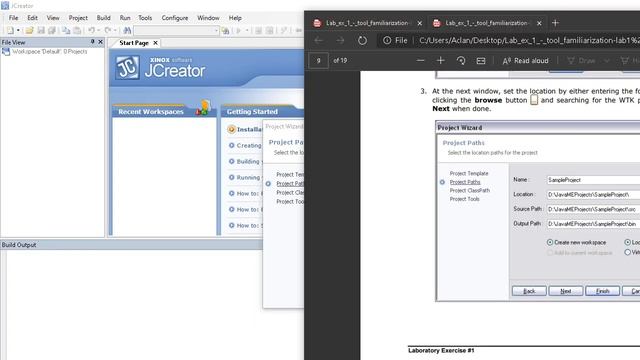Screen dimensions: 640x360
Task: Click the Copy icon in JCreator toolbar
Action: pyautogui.click(x=66, y=31)
